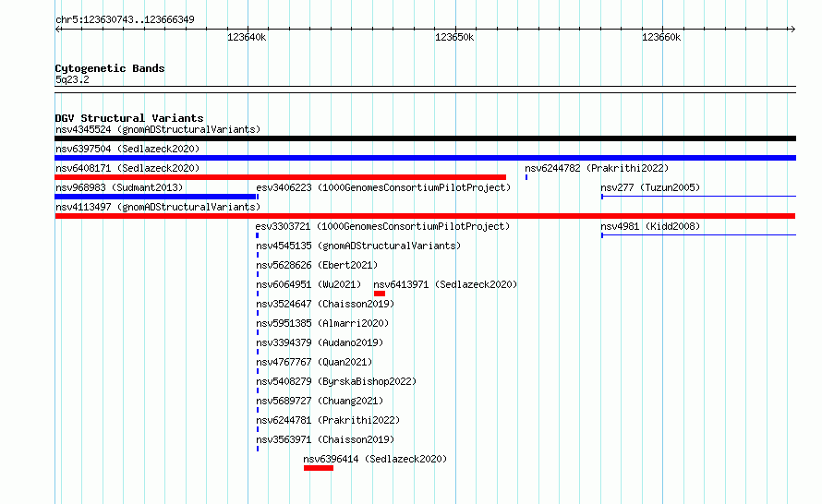
Task: Open nsv5408279 (ByrskaBishop2022) label
Action: pyautogui.click(x=336, y=381)
